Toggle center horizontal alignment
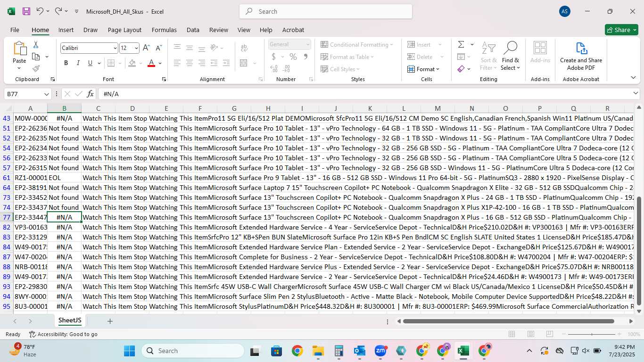Viewport: 644px width, 362px height. pyautogui.click(x=189, y=63)
